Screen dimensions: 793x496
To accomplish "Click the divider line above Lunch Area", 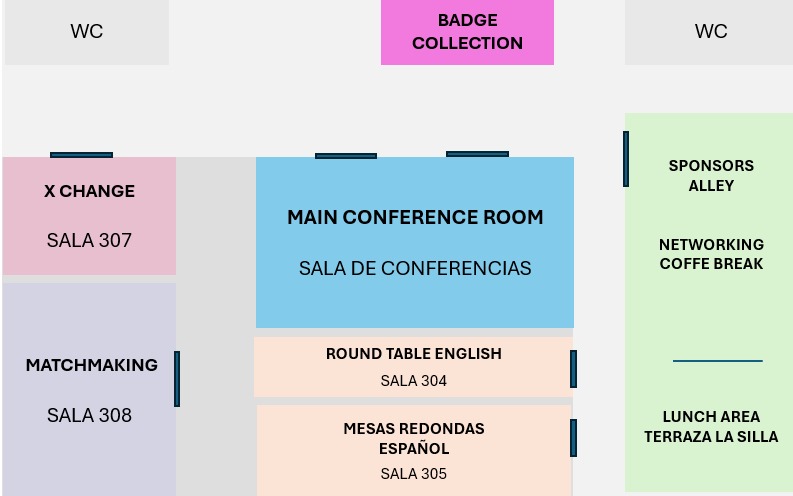I will click(717, 361).
